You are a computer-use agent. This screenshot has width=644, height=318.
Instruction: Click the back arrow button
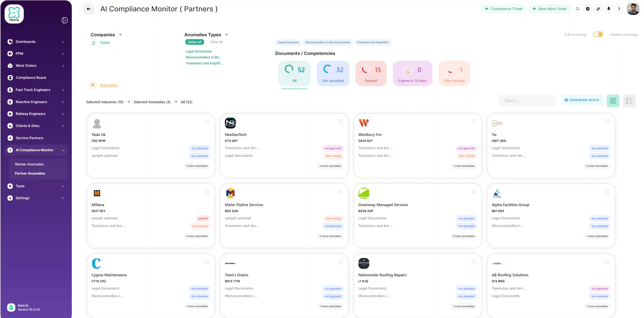pyautogui.click(x=89, y=9)
